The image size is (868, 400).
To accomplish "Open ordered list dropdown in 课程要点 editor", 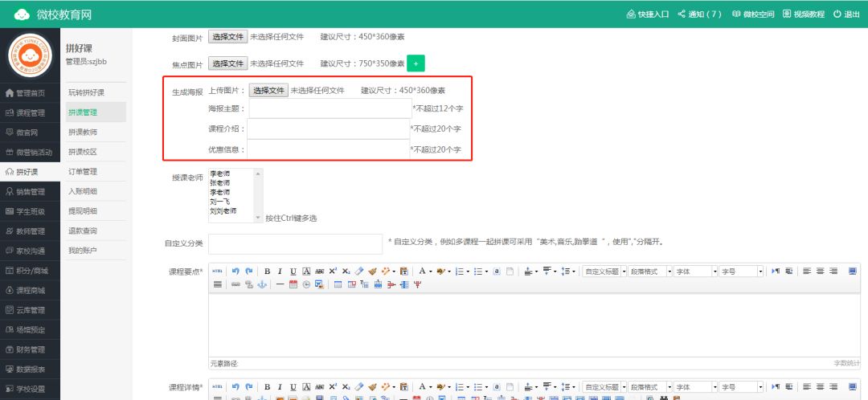I will pos(468,271).
